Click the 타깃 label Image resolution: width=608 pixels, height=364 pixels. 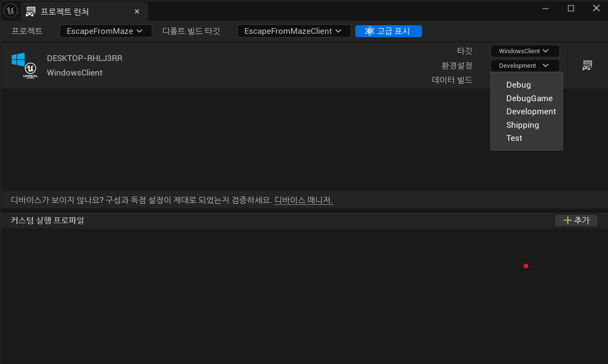click(464, 51)
